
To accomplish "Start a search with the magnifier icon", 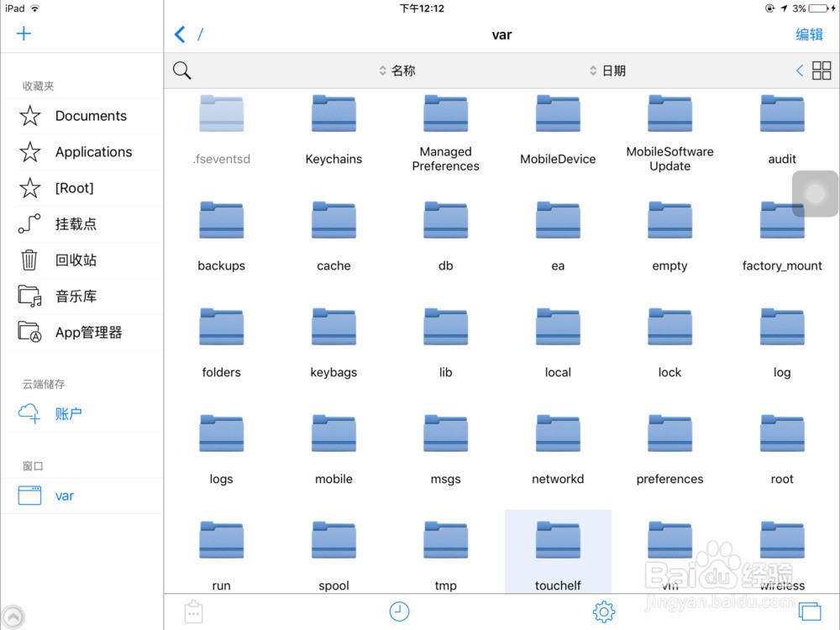I will [x=181, y=71].
